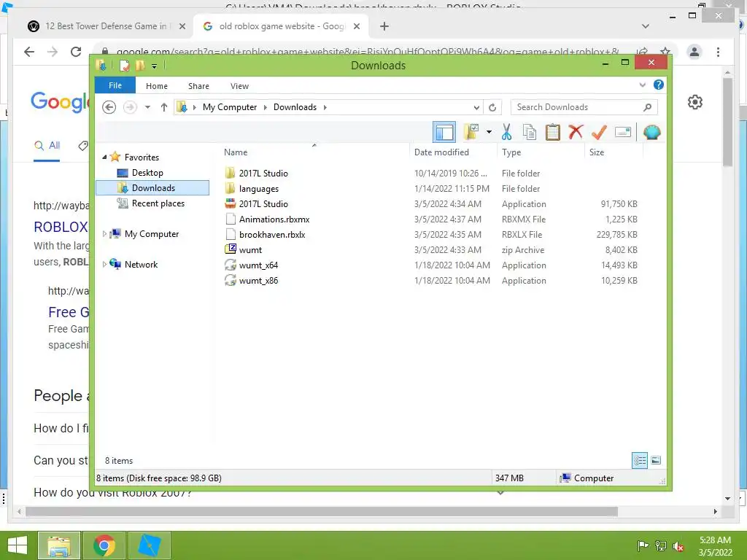Click the orange checkmark Properties icon
Viewport: 747px width, 560px height.
(x=599, y=132)
